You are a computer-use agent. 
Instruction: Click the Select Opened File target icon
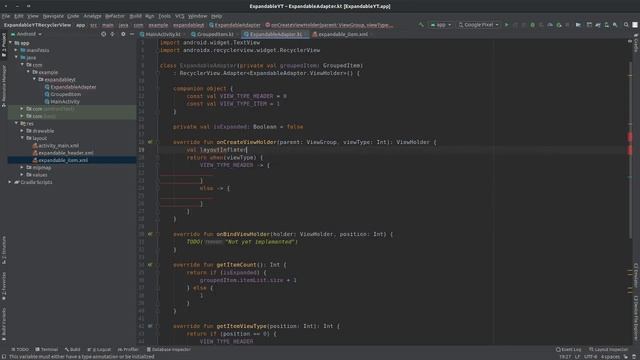coord(103,34)
